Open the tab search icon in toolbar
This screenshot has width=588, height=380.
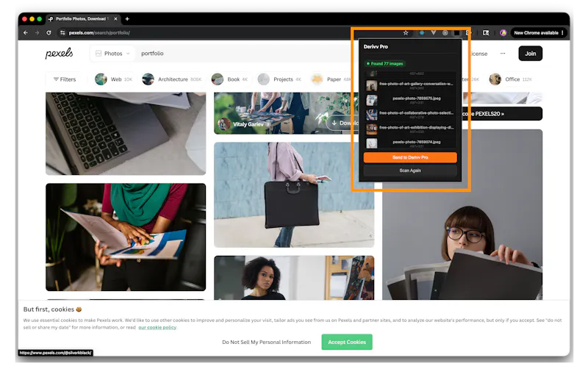[x=486, y=32]
